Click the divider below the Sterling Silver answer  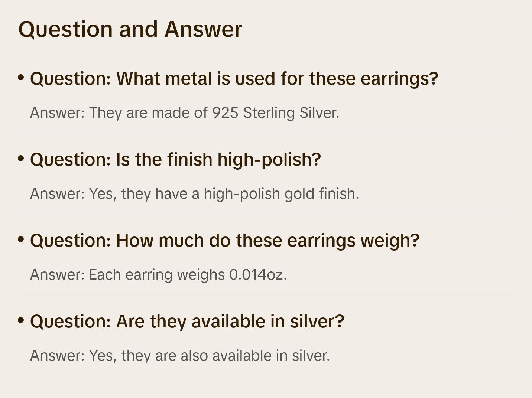(266, 134)
